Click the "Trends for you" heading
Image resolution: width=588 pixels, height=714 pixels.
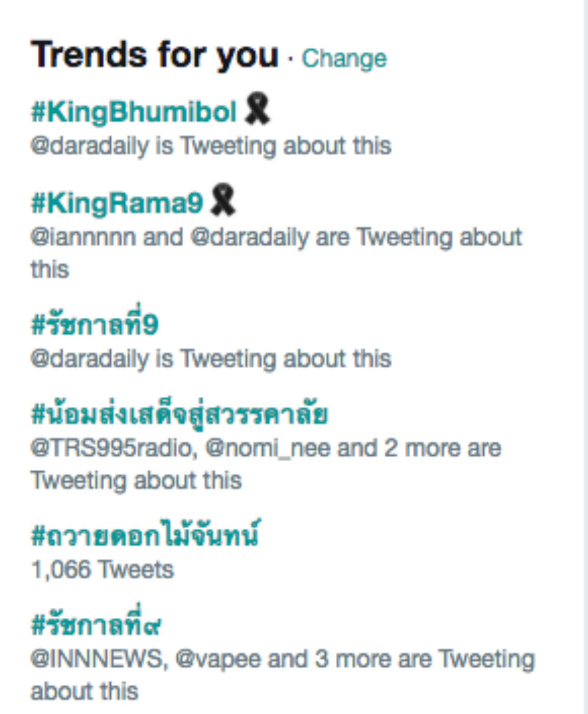coord(154,55)
